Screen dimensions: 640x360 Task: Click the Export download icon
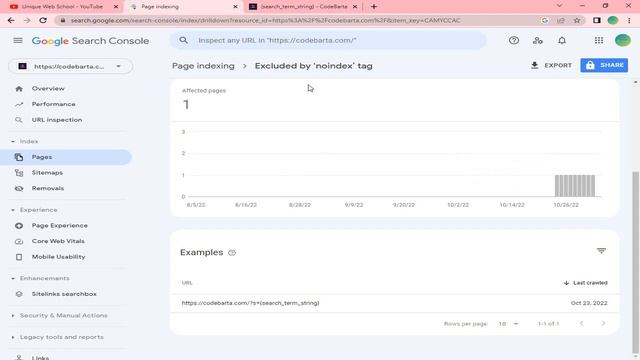[x=534, y=65]
